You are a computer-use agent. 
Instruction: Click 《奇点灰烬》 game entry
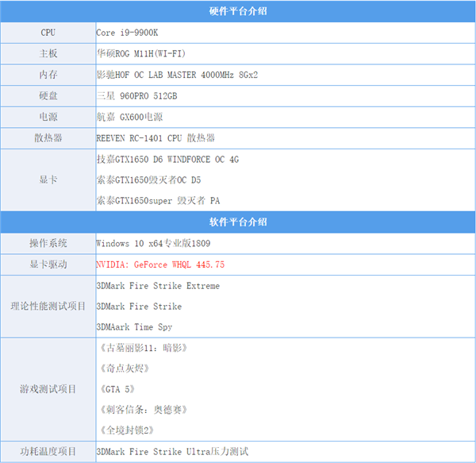(125, 368)
